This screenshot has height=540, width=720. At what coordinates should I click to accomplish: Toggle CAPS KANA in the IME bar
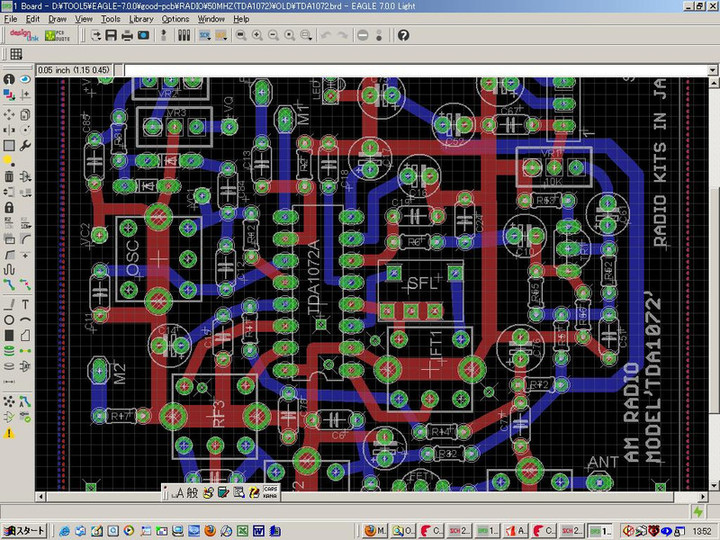(268, 492)
